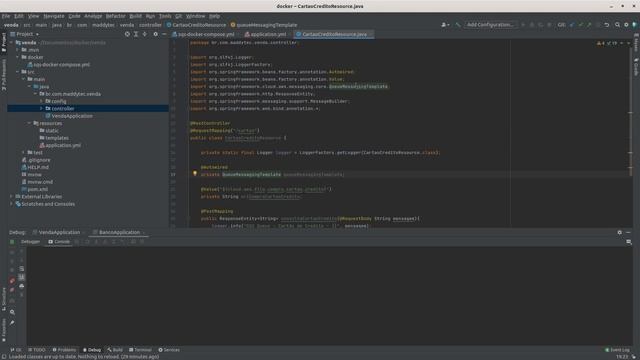Click the rerun debug icon in debug panel

(x=12, y=242)
